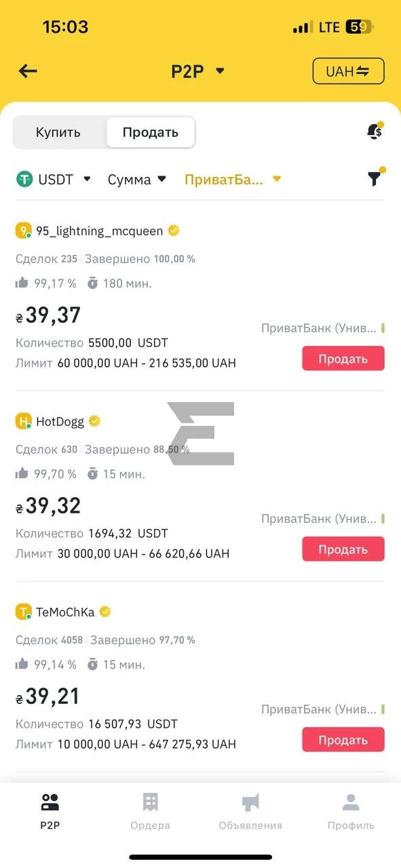
Task: Tap Продать for the 39,37 offer
Action: coord(343,359)
